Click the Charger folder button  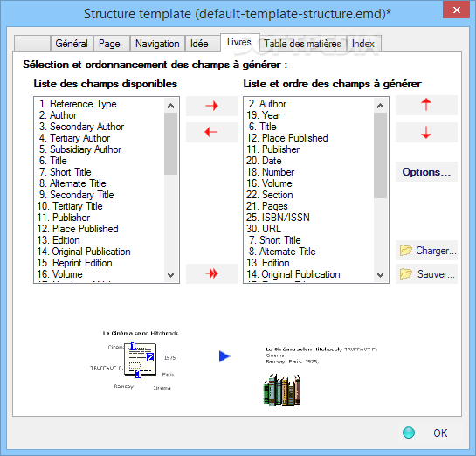click(426, 251)
